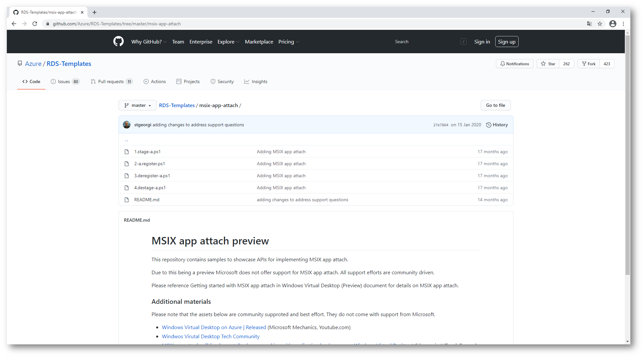Switch to the Issues tab

tap(65, 81)
